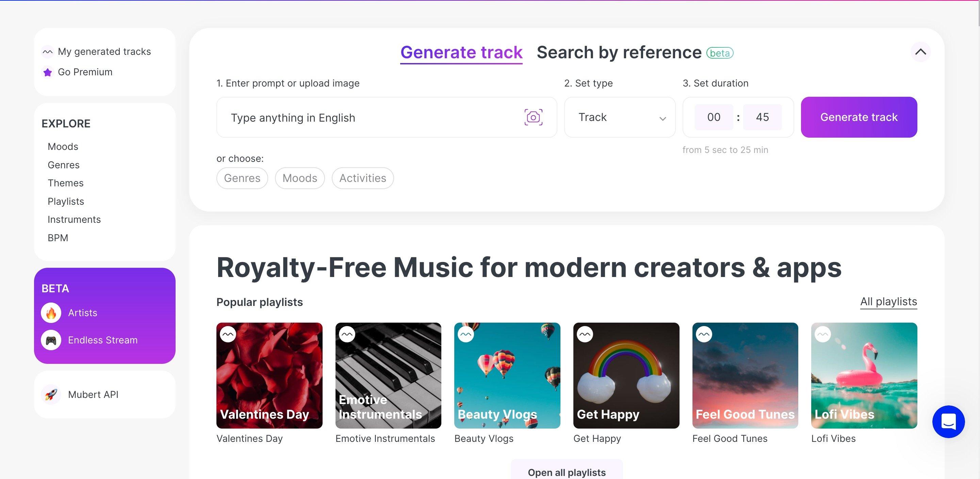Open the All playlists link

point(889,302)
